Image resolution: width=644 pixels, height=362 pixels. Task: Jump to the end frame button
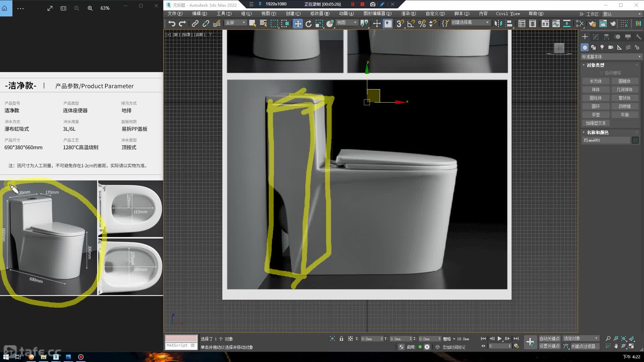click(516, 339)
